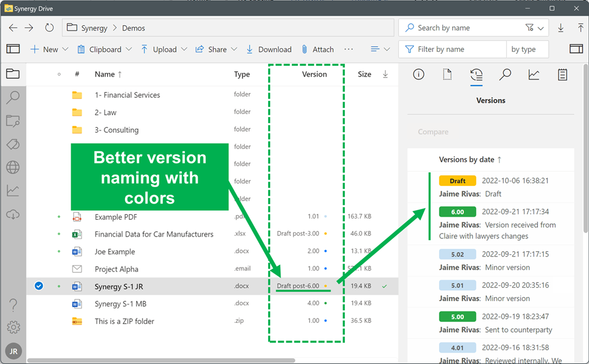Sort by the Type column header
This screenshot has height=364, width=589.
[242, 74]
